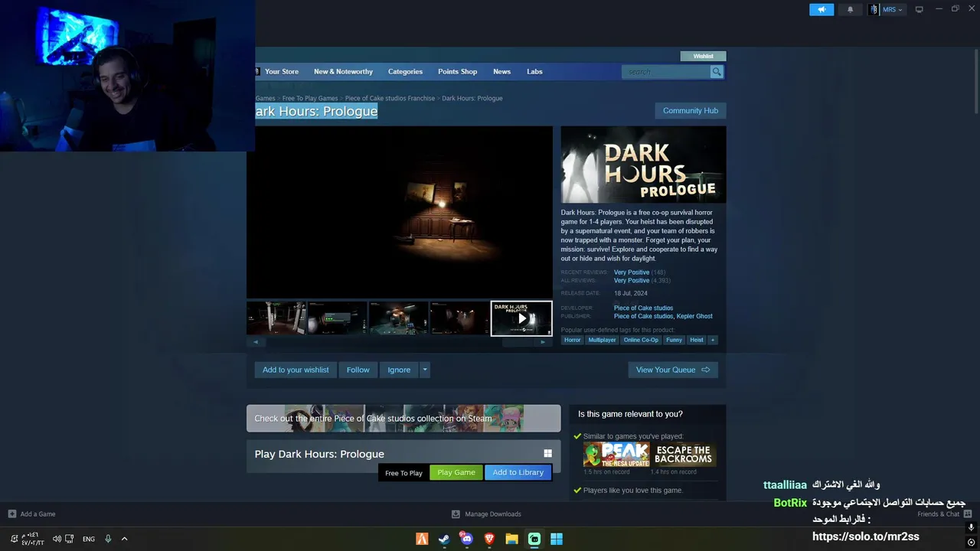Open New & Noteworthy menu

[x=343, y=72]
